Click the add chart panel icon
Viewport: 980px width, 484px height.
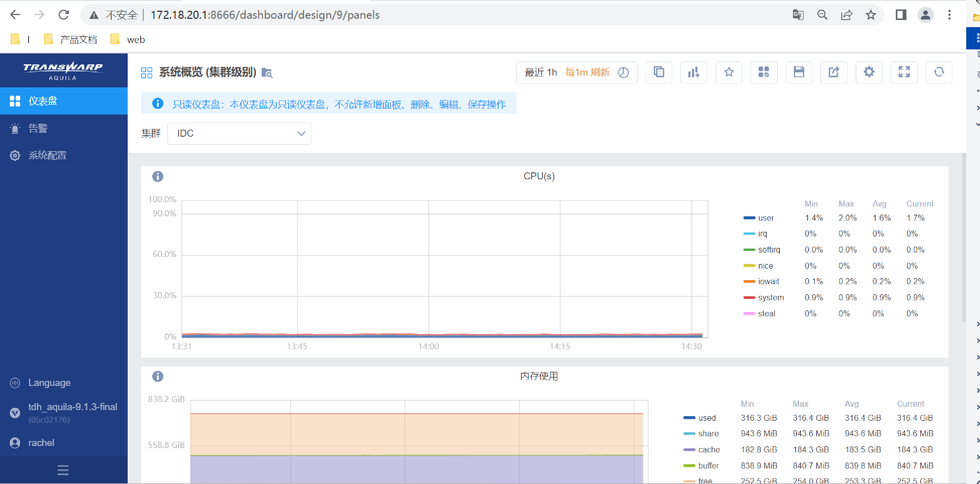pos(694,72)
